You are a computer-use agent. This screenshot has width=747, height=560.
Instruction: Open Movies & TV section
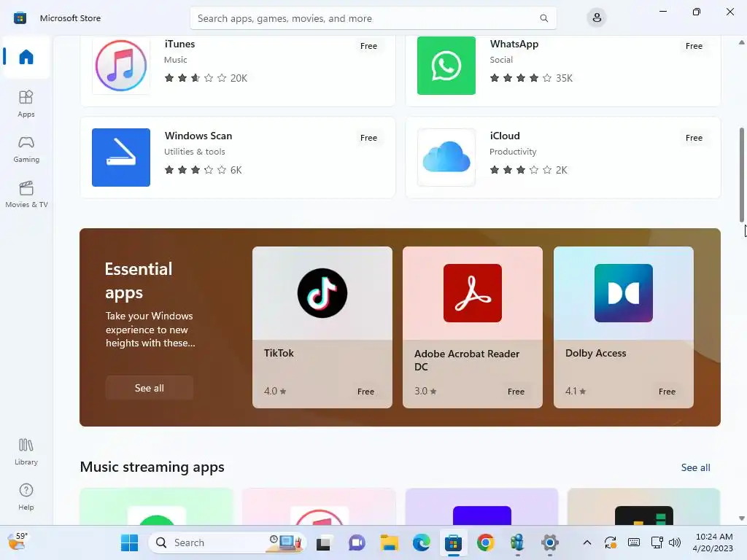pos(26,194)
